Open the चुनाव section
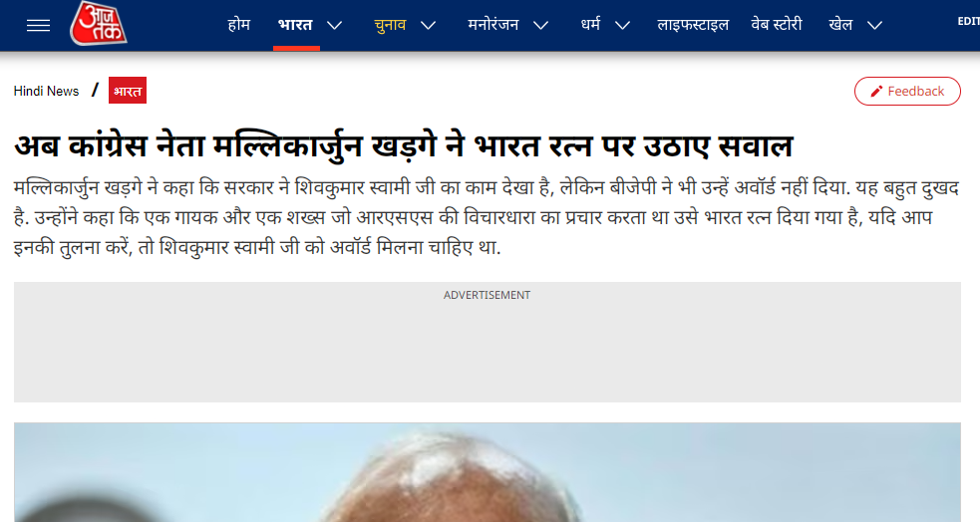This screenshot has width=980, height=522. tap(390, 25)
